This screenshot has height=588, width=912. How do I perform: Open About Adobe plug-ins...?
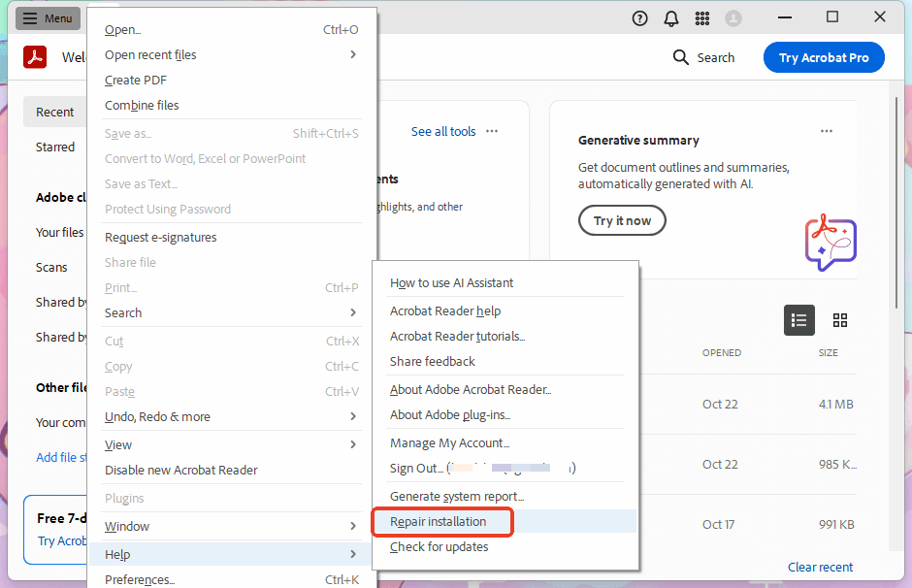505,414
